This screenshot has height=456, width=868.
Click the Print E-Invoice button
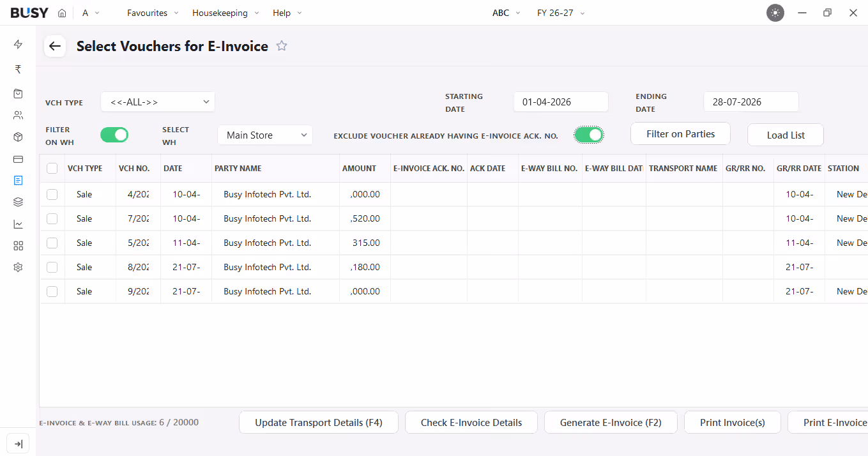point(828,423)
